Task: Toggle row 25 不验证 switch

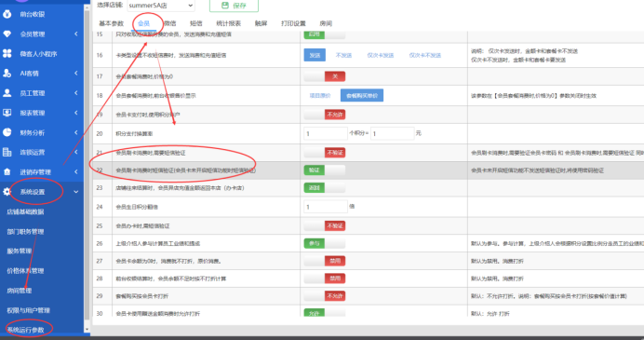Action: 325,225
